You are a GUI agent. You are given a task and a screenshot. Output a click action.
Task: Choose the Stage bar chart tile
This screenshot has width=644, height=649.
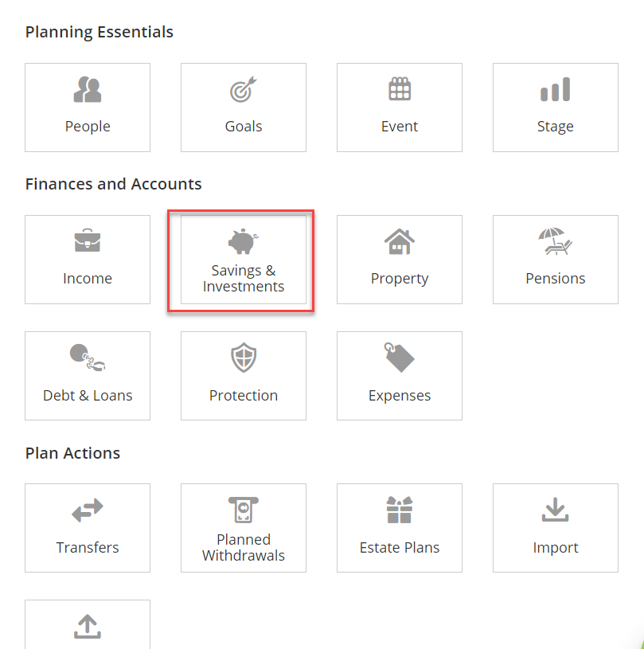[556, 108]
